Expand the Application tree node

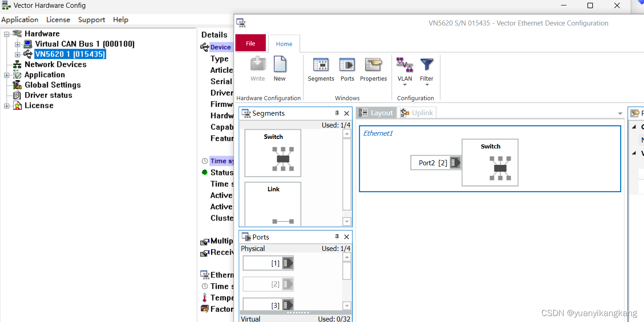tap(7, 75)
